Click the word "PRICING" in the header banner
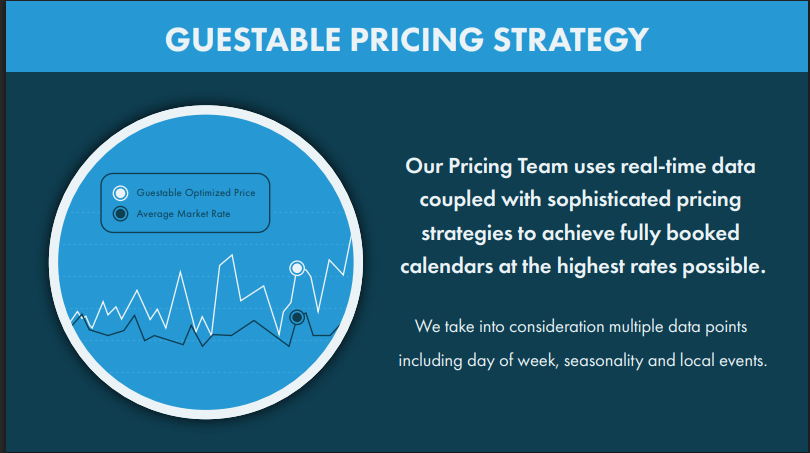 coord(417,39)
